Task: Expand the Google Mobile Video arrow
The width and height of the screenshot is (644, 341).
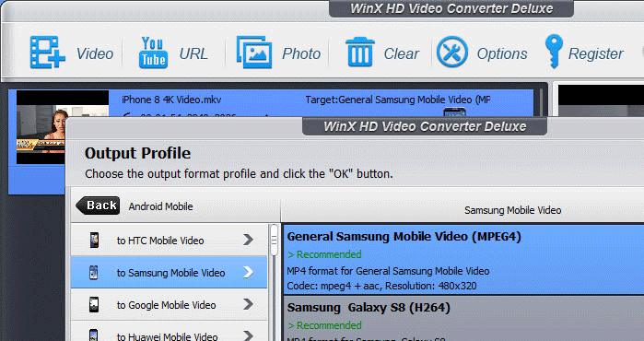Action: (x=248, y=304)
